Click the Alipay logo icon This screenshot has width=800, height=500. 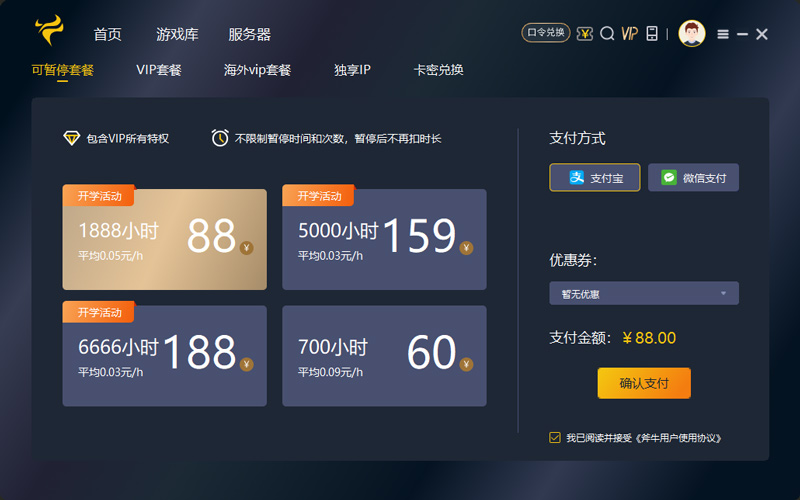577,178
